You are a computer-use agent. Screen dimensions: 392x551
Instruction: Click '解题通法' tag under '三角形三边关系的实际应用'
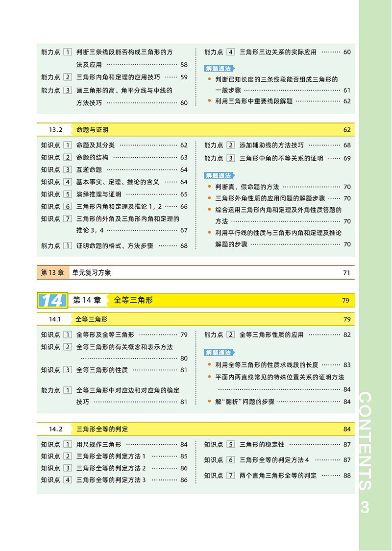coord(219,69)
